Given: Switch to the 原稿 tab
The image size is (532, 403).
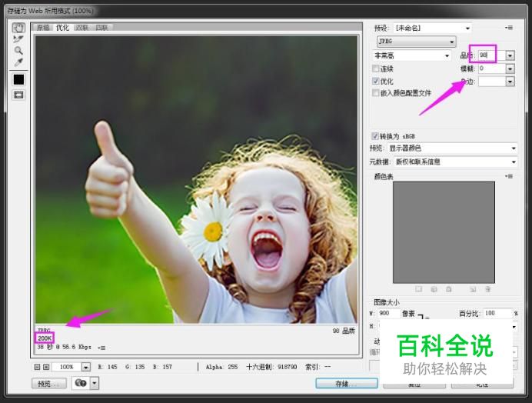Looking at the screenshot, I should tap(43, 28).
